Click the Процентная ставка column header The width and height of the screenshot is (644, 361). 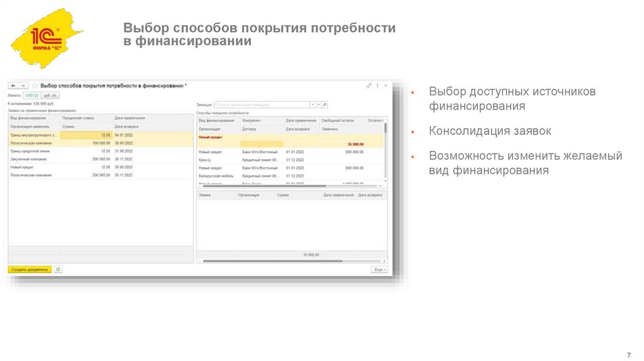(86, 118)
